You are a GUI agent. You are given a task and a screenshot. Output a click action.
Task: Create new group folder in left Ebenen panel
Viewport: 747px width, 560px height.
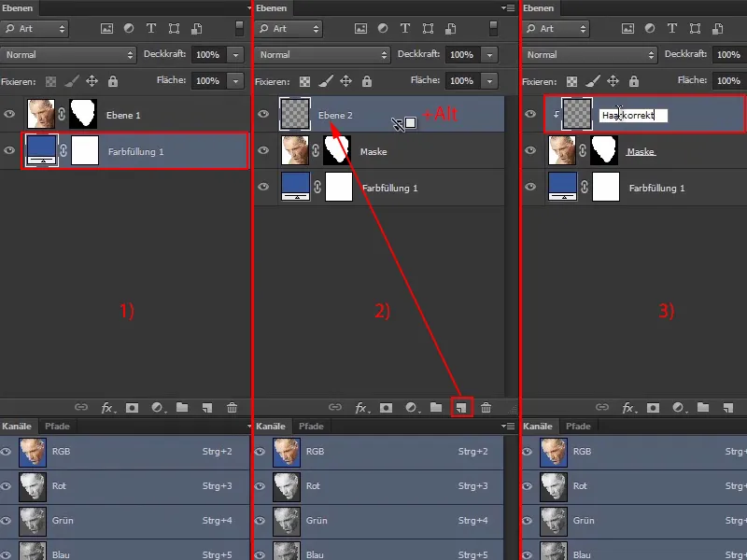point(182,407)
